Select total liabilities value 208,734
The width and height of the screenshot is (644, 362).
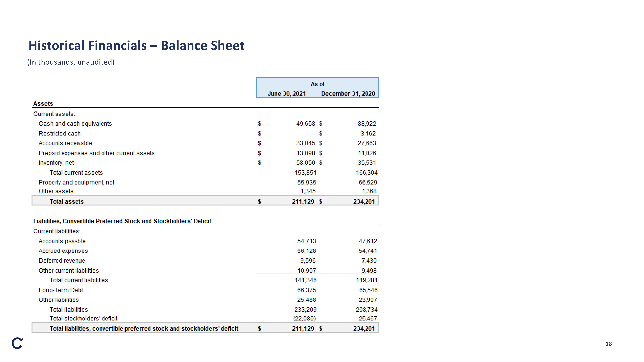[367, 310]
